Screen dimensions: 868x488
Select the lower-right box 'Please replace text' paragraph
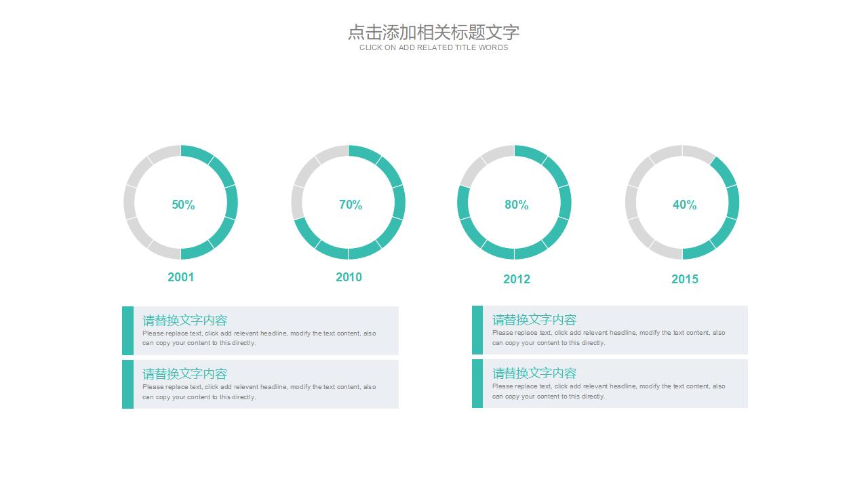tap(609, 391)
